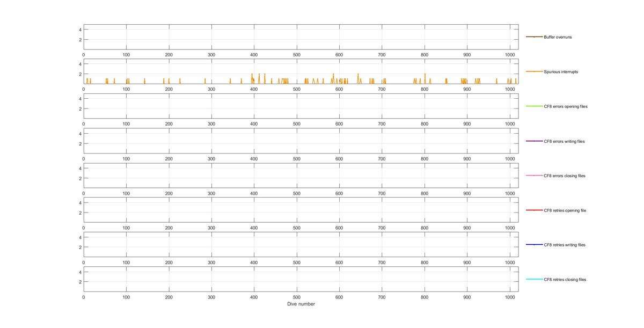
Task: Click the 4 y-axis label of bottom CF8 retries closing plot
Action: pyautogui.click(x=80, y=272)
